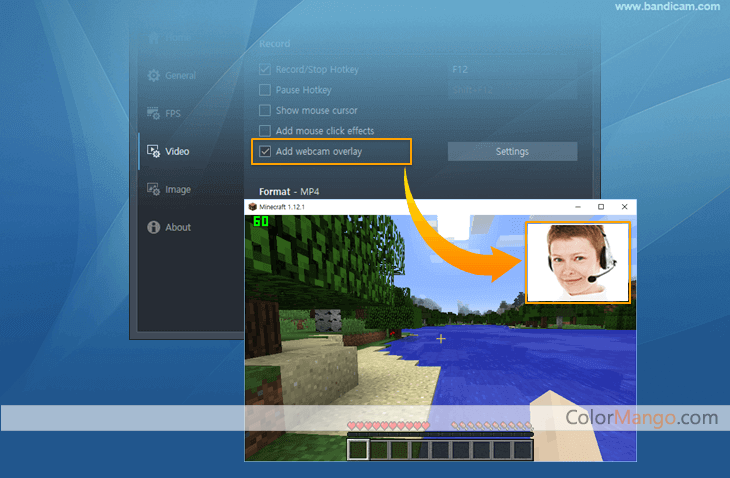
Task: Uncheck the Record/Stop Hotkey checkbox
Action: pyautogui.click(x=265, y=70)
